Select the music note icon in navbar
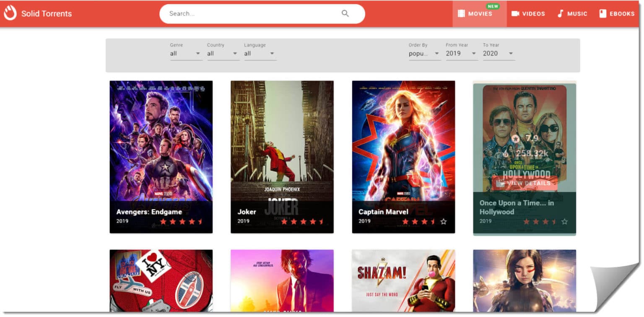This screenshot has width=644, height=317. 561,13
